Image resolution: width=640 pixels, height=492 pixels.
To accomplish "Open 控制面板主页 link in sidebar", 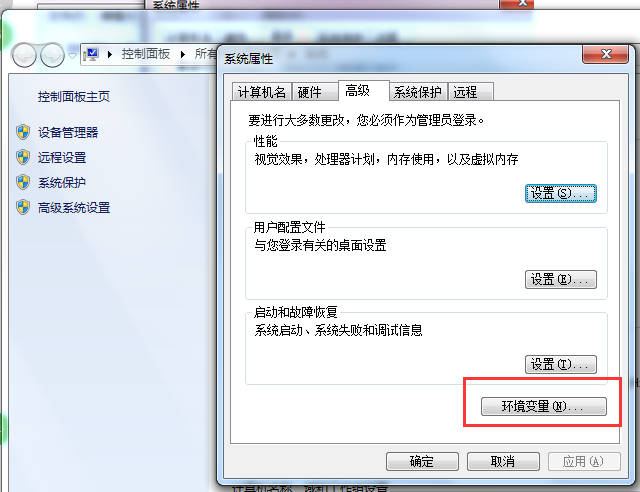I will pyautogui.click(x=74, y=97).
